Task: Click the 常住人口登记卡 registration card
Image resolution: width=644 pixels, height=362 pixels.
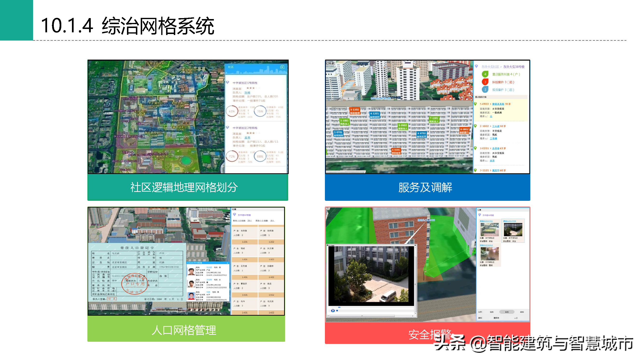Action: click(x=137, y=272)
